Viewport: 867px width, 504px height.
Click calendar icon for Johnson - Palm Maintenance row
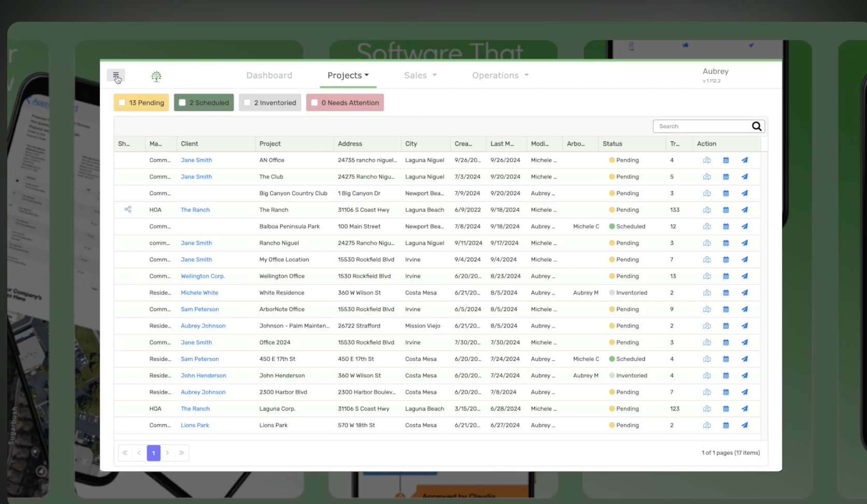click(x=726, y=326)
